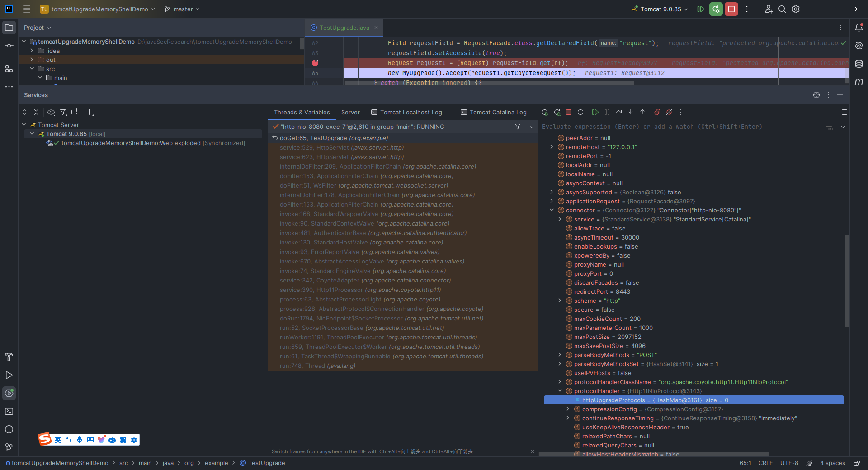Open the View Options eye icon in Services

(51, 112)
